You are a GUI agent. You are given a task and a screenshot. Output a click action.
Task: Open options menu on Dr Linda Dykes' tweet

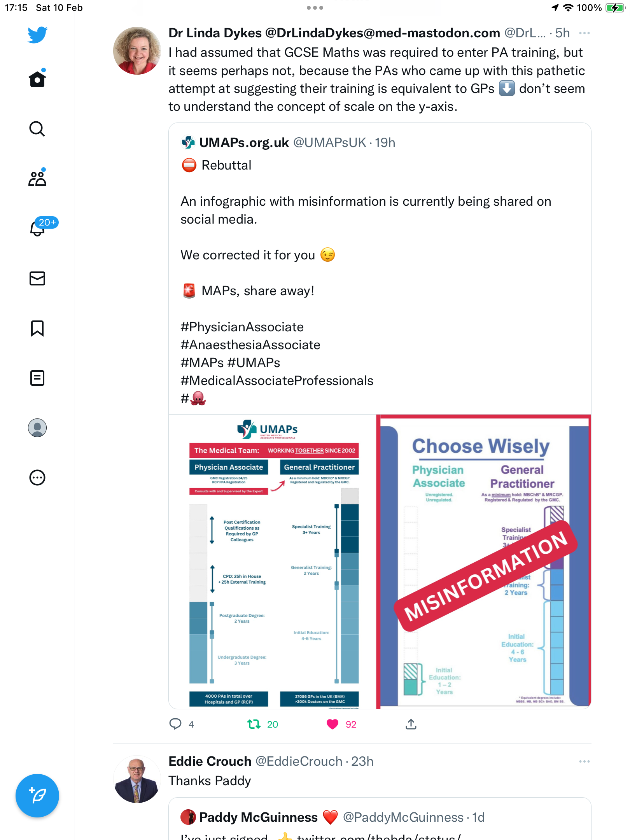pos(584,33)
